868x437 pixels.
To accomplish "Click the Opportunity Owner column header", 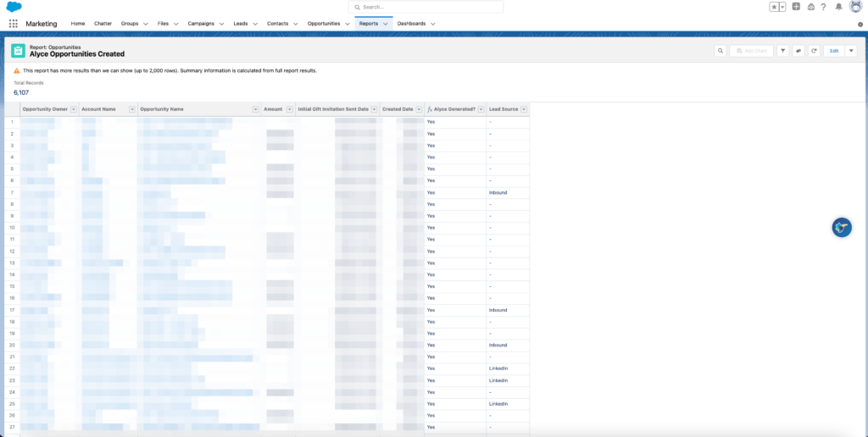I will (x=45, y=109).
